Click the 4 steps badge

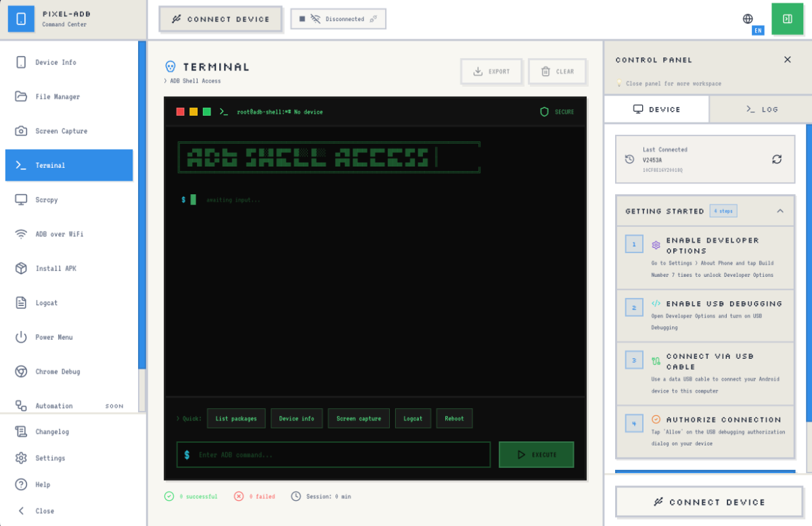(x=723, y=211)
